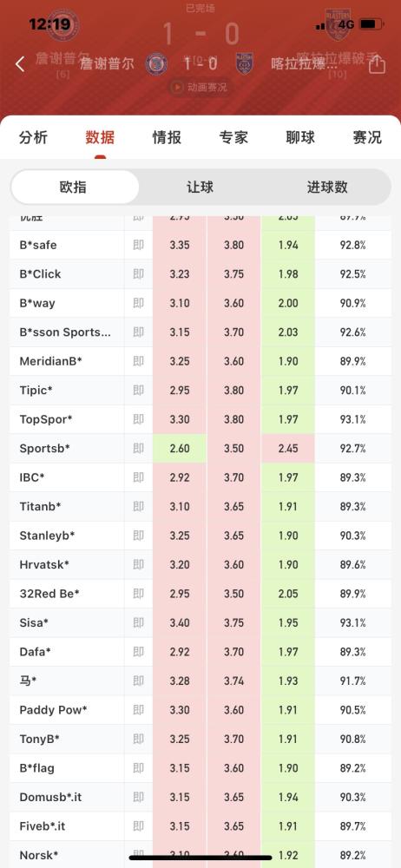The width and height of the screenshot is (401, 868).
Task: Select the 欧指 segment
Action: point(75,187)
